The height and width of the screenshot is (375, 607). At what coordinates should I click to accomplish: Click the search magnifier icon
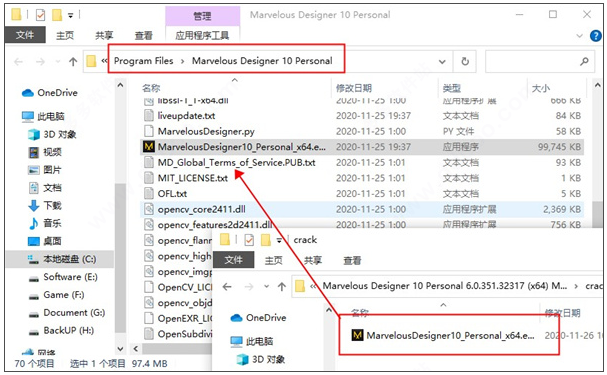584,61
